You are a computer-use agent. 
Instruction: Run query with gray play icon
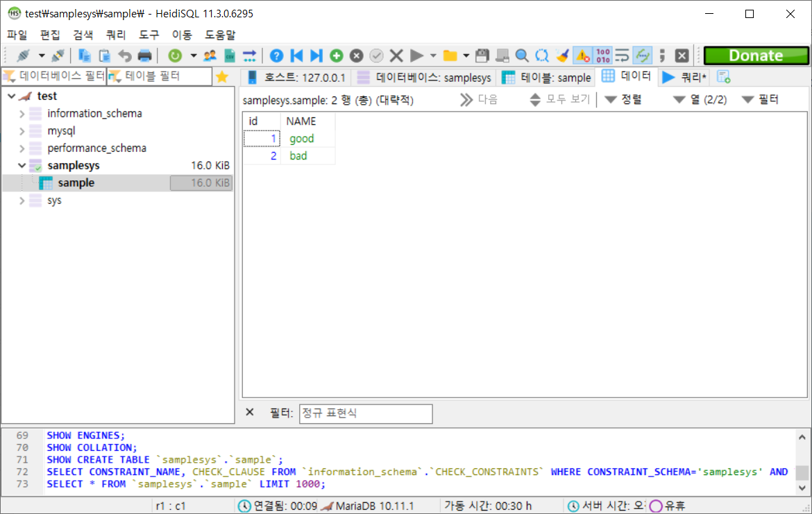pyautogui.click(x=416, y=55)
